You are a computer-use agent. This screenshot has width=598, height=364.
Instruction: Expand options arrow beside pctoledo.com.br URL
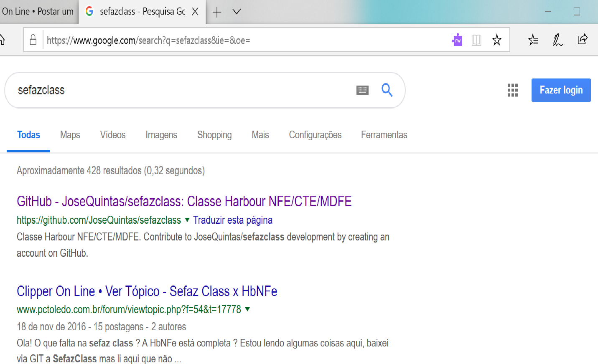pyautogui.click(x=247, y=309)
